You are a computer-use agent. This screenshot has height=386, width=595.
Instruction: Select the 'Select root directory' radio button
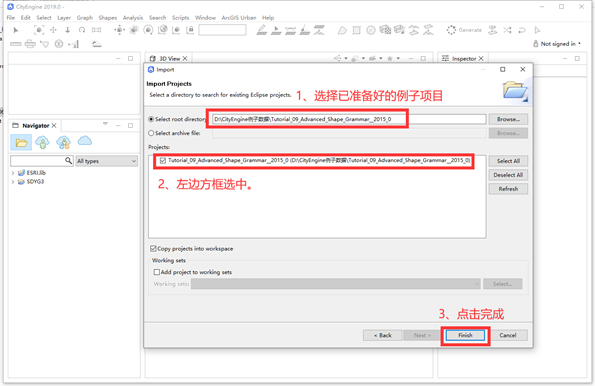151,119
